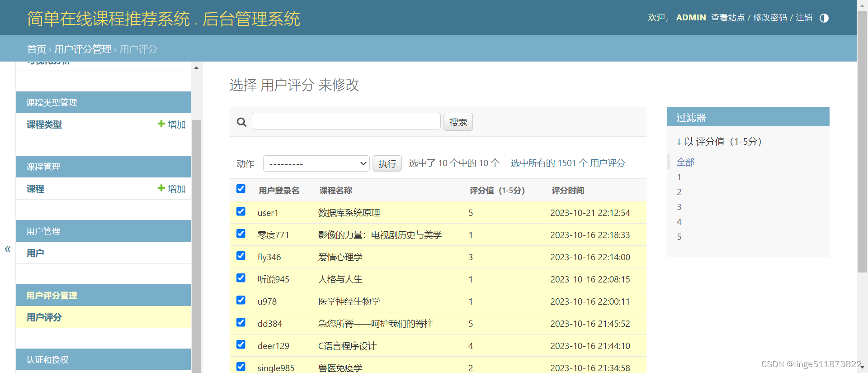Click the 执行 execute button
Screen dimensions: 868x373
(x=387, y=163)
